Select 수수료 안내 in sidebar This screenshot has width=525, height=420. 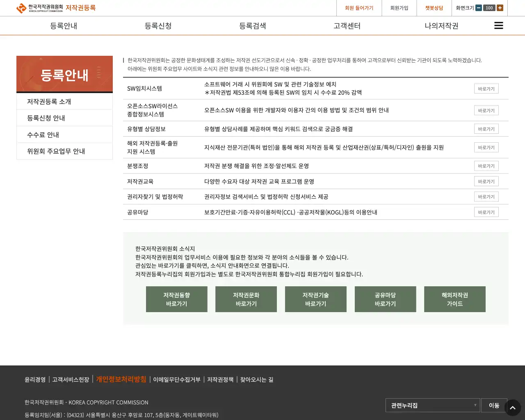click(64, 135)
